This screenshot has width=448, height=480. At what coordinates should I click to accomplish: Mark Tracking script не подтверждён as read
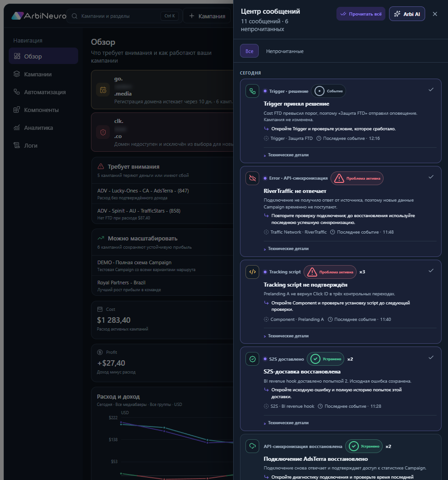(x=431, y=271)
